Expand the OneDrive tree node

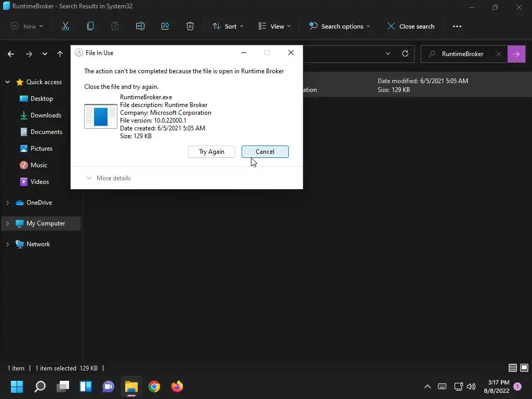tap(7, 203)
